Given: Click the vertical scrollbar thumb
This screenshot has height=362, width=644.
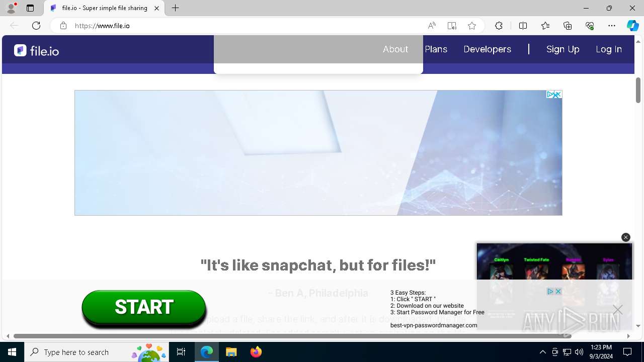Looking at the screenshot, I should click(638, 90).
